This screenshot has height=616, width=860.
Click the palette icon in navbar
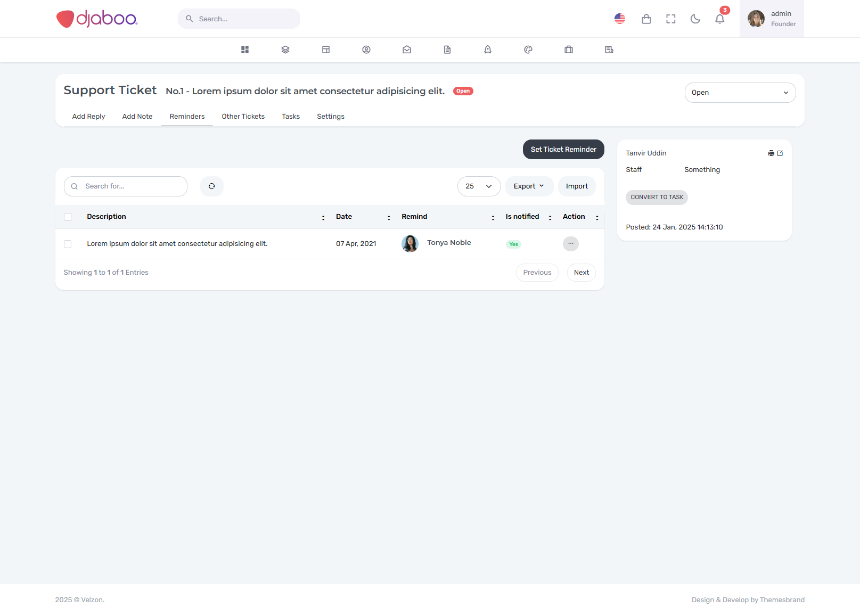528,50
